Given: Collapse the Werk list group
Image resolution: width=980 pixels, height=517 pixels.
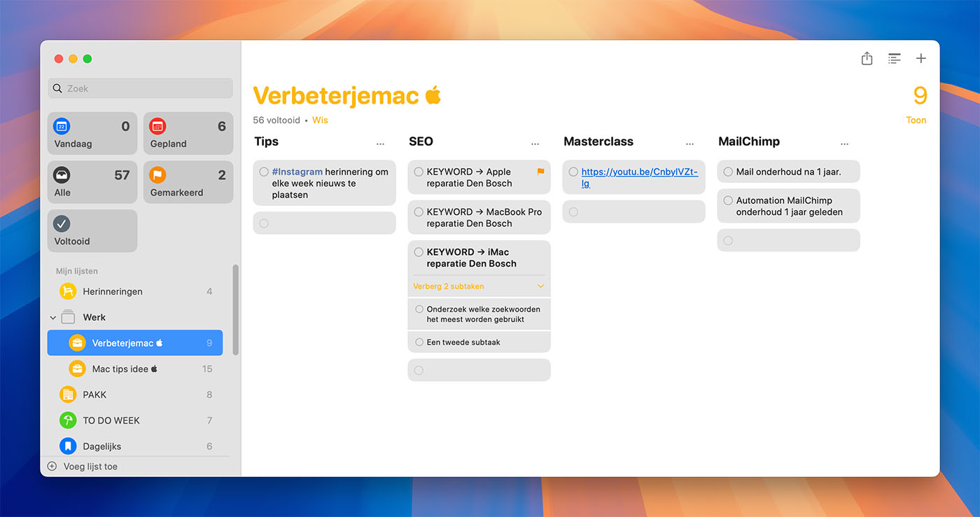Looking at the screenshot, I should 52,317.
